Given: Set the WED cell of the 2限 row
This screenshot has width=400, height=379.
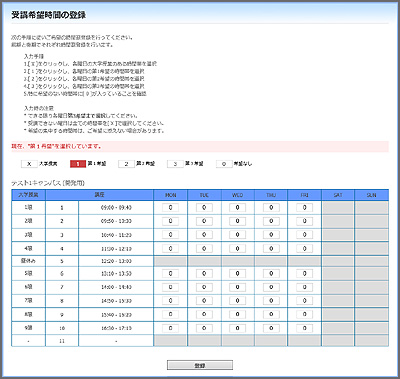Looking at the screenshot, I should 237,221.
